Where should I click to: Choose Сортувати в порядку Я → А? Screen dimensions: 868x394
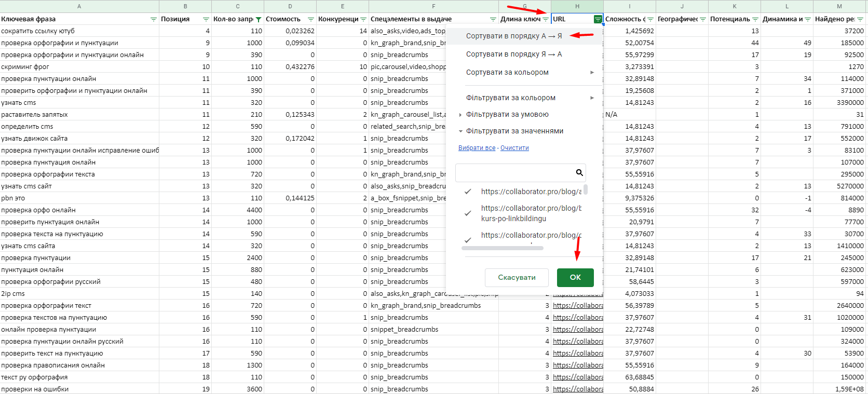pyautogui.click(x=514, y=54)
